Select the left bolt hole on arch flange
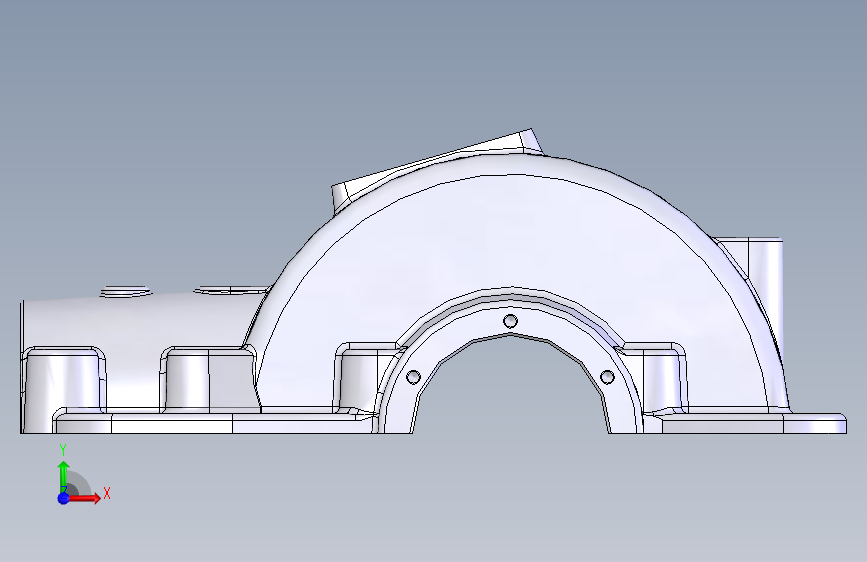The width and height of the screenshot is (867, 562). click(413, 377)
